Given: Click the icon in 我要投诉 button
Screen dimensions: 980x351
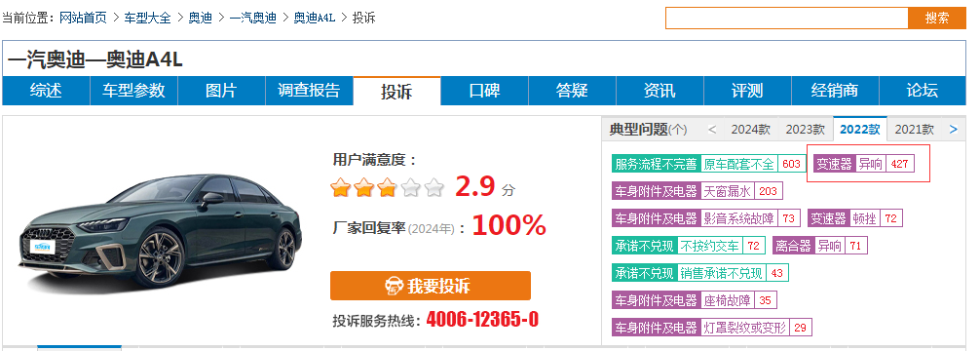Looking at the screenshot, I should coord(395,286).
